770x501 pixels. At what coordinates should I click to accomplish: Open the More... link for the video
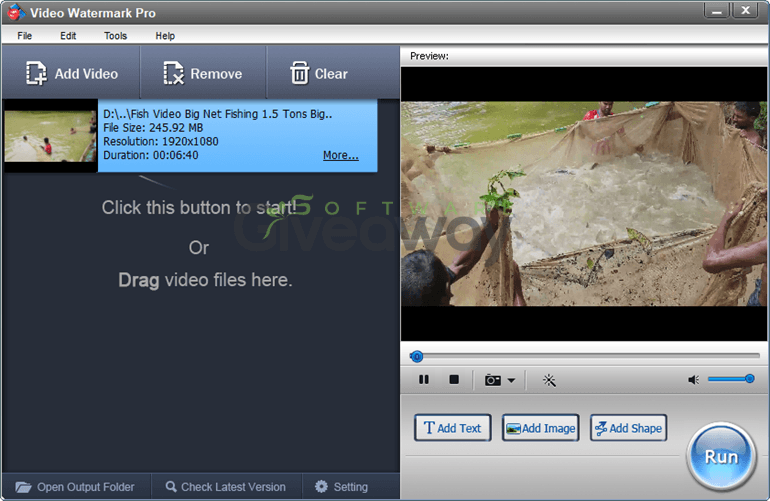pos(340,155)
